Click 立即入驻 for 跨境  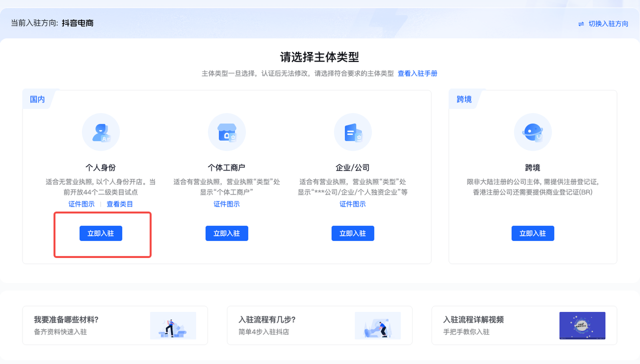point(533,233)
